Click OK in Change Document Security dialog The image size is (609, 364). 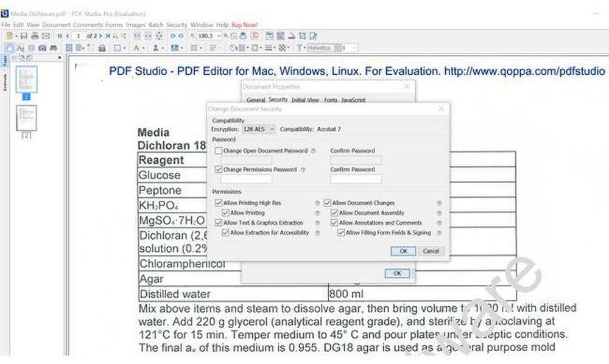coord(404,251)
